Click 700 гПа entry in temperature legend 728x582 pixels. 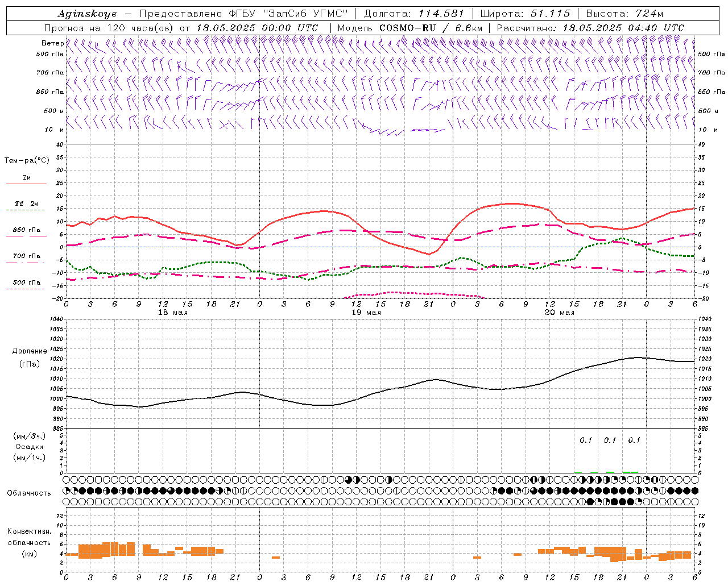pyautogui.click(x=27, y=256)
